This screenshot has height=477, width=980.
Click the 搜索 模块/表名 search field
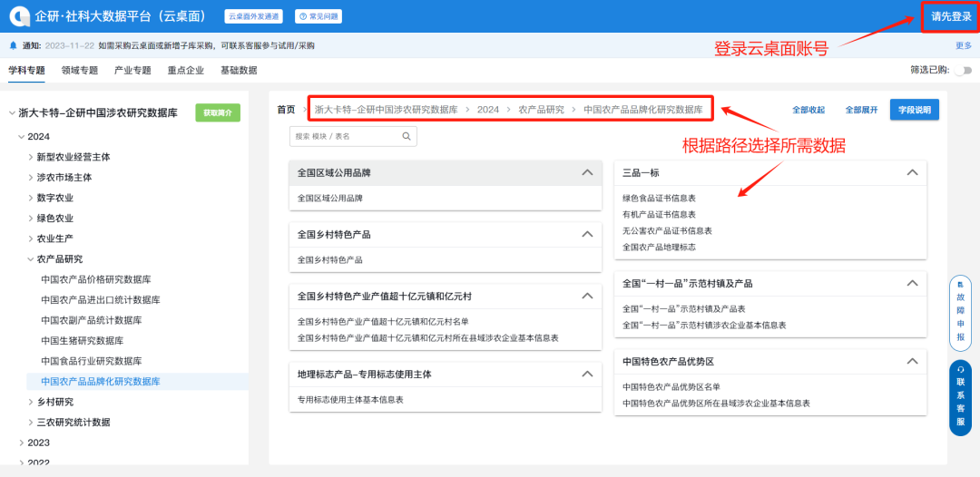[x=353, y=136]
